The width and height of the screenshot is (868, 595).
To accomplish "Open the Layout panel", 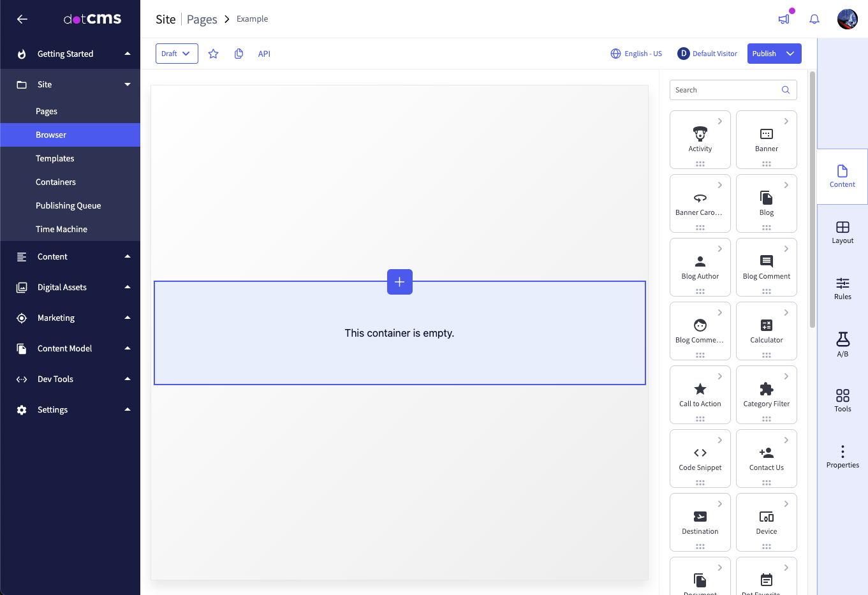I will (842, 232).
